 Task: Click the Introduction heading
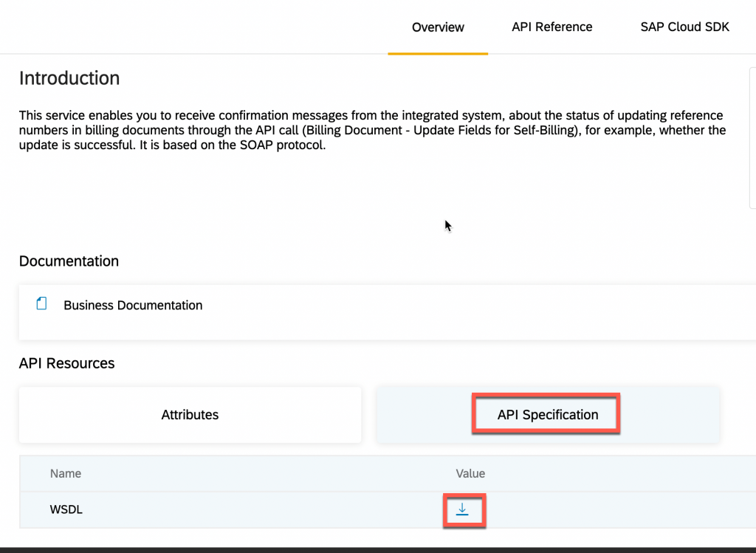pos(69,78)
